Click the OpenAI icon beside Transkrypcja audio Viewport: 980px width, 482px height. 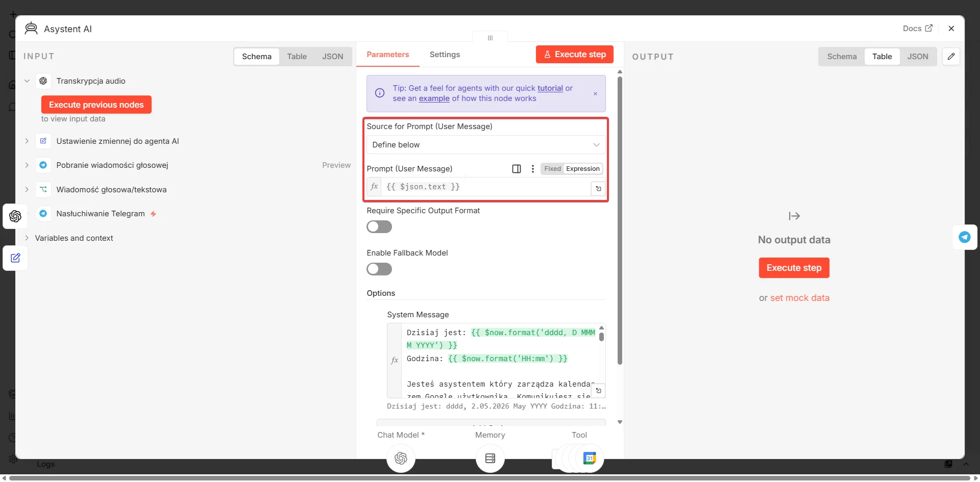point(43,81)
